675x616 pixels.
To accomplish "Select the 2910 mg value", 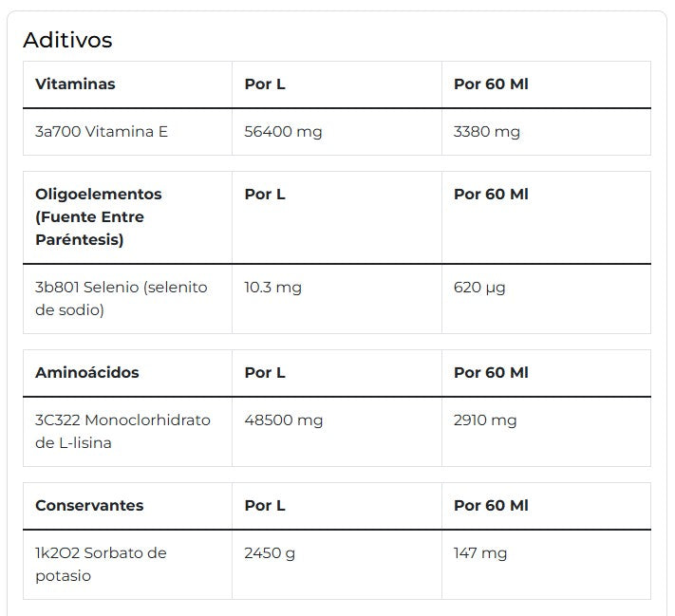I will (485, 420).
